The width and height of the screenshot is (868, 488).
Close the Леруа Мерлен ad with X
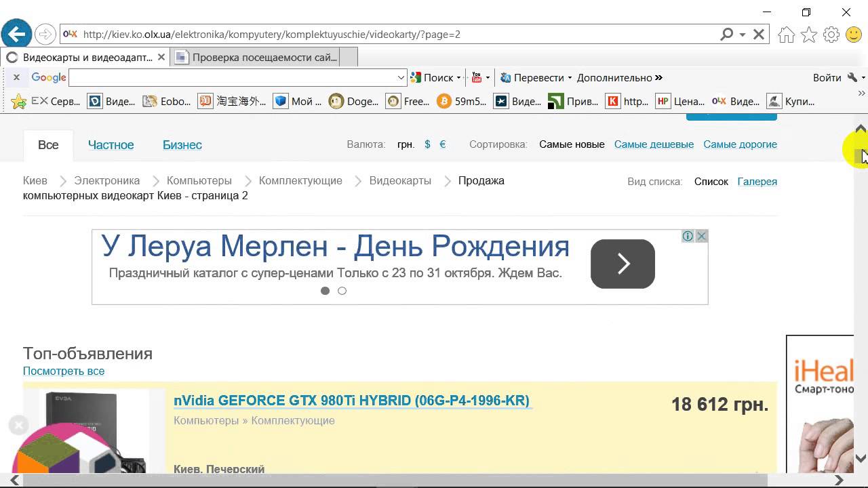(x=702, y=236)
